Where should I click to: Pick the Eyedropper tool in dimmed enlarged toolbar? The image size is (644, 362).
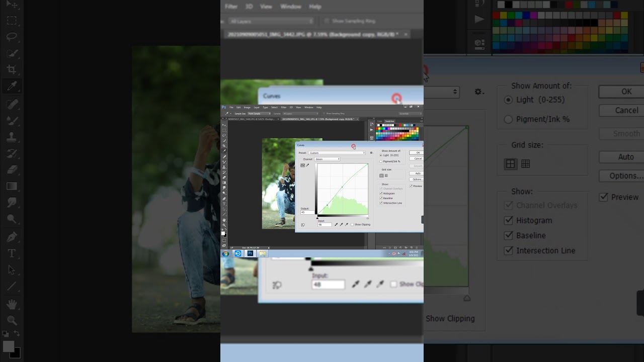point(12,86)
